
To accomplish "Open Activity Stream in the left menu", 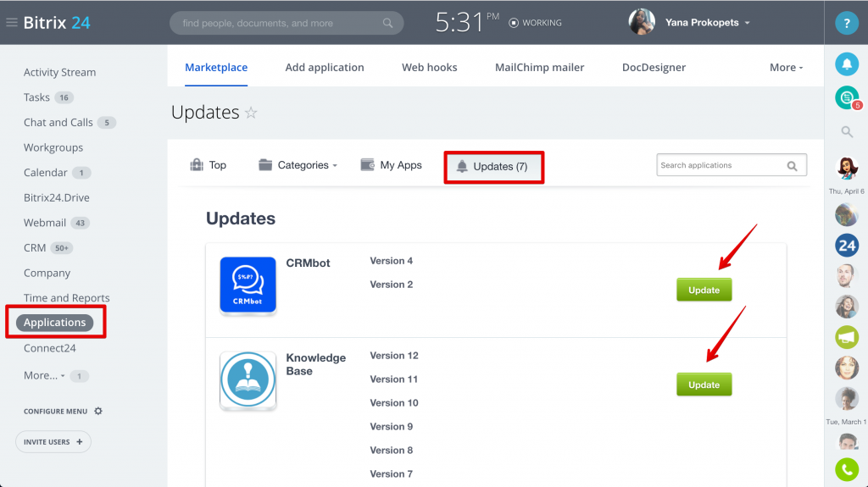I will pyautogui.click(x=60, y=73).
